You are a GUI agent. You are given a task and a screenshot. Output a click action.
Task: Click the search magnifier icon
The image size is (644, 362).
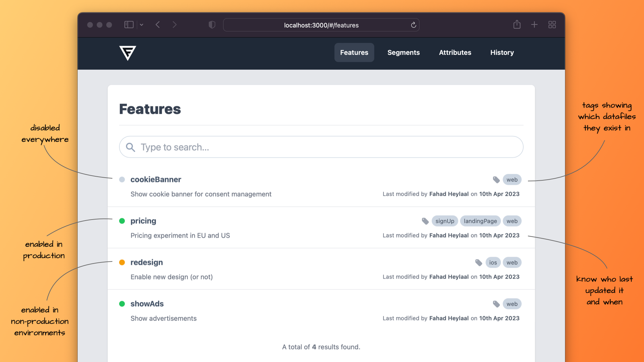pyautogui.click(x=130, y=147)
